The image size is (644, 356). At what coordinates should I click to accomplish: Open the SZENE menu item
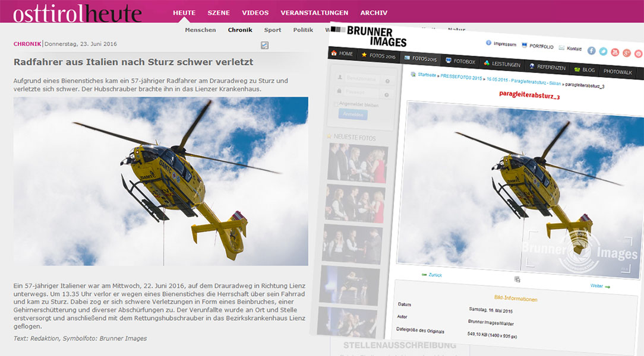[219, 12]
